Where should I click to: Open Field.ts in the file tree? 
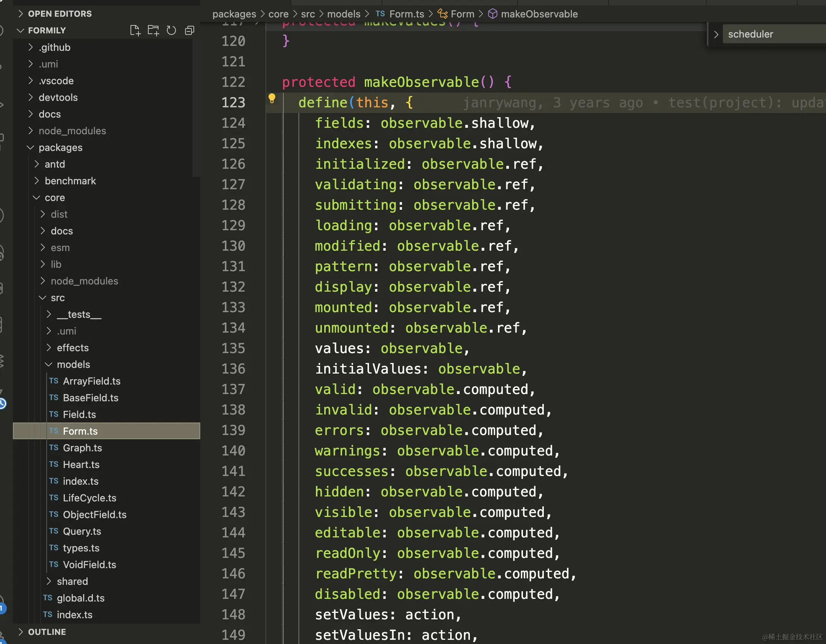[79, 415]
